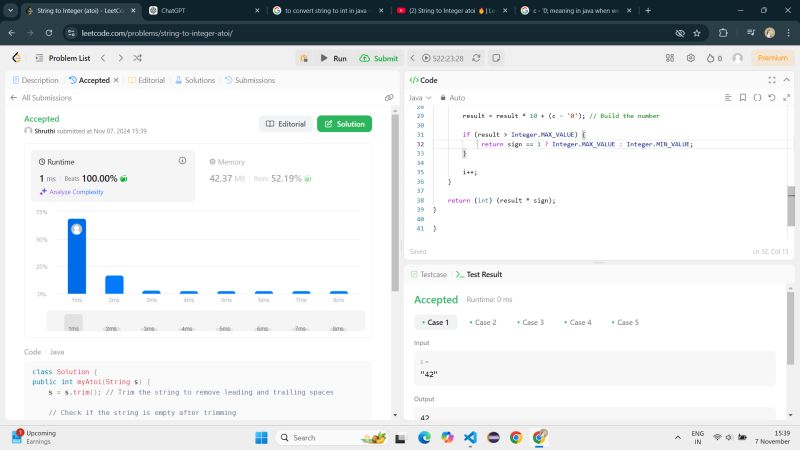Viewport: 800px width, 450px height.
Task: Go to the previous problem arrow
Action: click(103, 58)
